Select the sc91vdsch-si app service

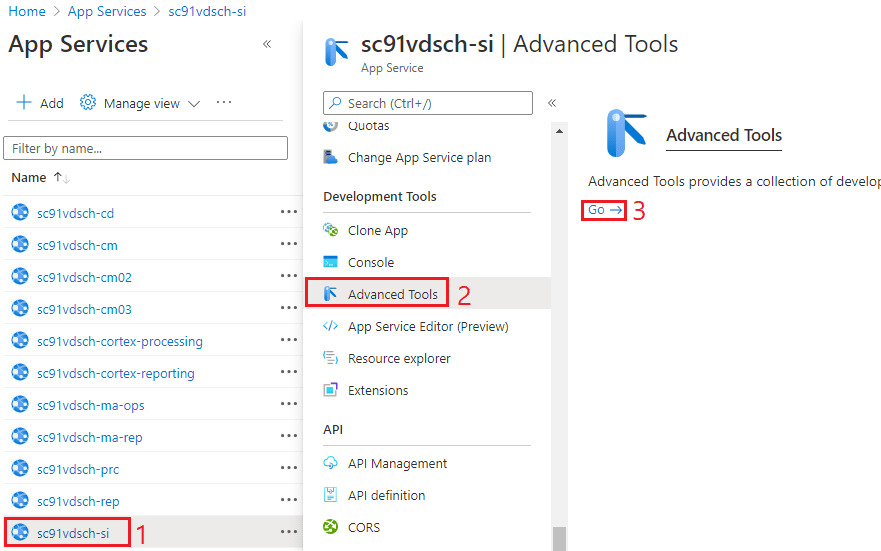[73, 534]
